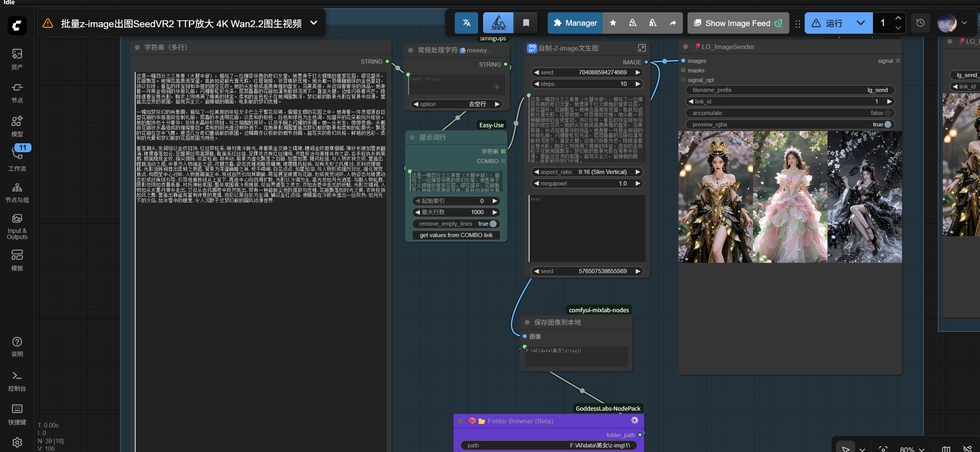Click the share arrow icon beside Manager
The width and height of the screenshot is (980, 452).
tap(673, 23)
